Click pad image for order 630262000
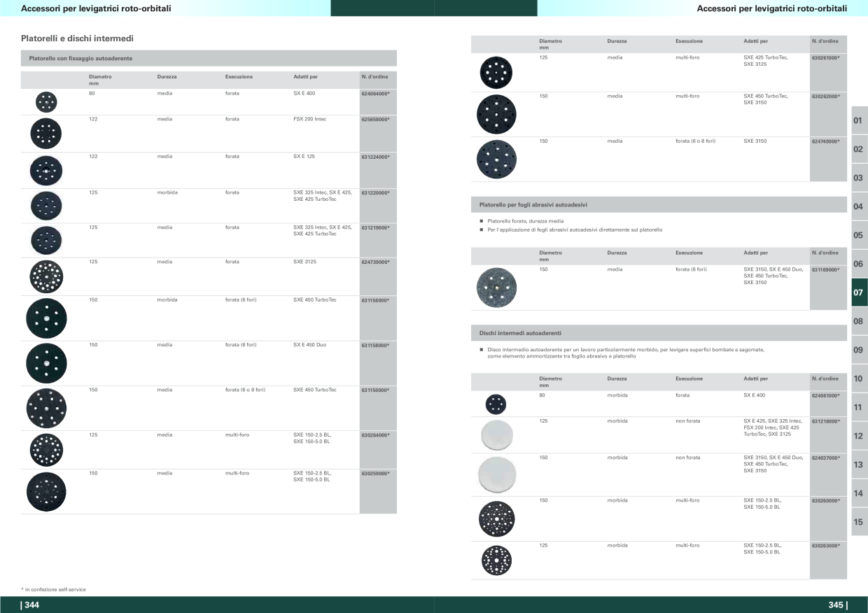 (x=496, y=114)
